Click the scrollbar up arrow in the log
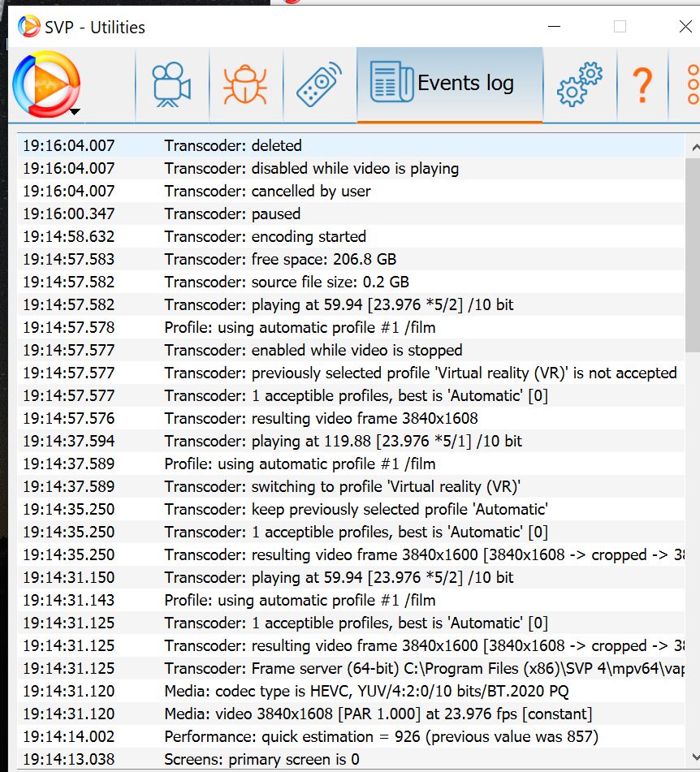The image size is (700, 772). tap(693, 148)
